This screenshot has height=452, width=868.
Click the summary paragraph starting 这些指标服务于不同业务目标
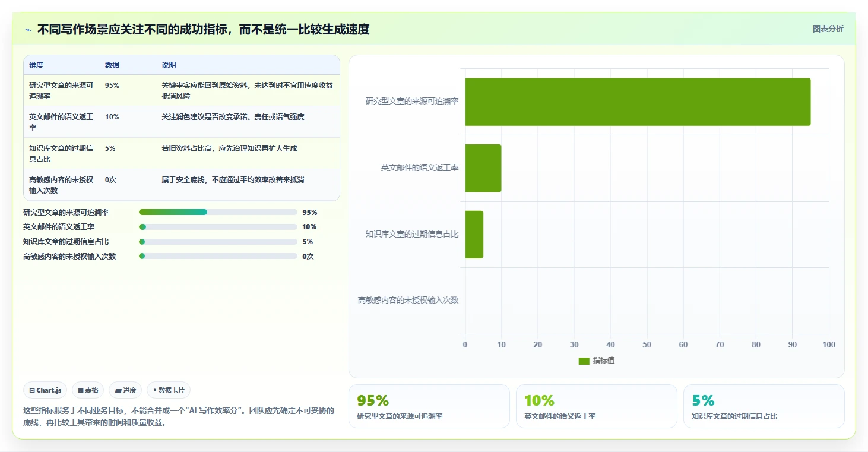pos(179,417)
